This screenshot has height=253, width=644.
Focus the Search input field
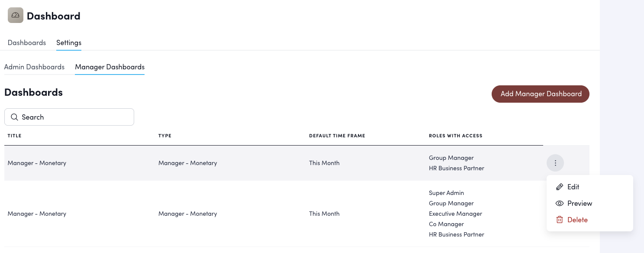[x=74, y=117]
